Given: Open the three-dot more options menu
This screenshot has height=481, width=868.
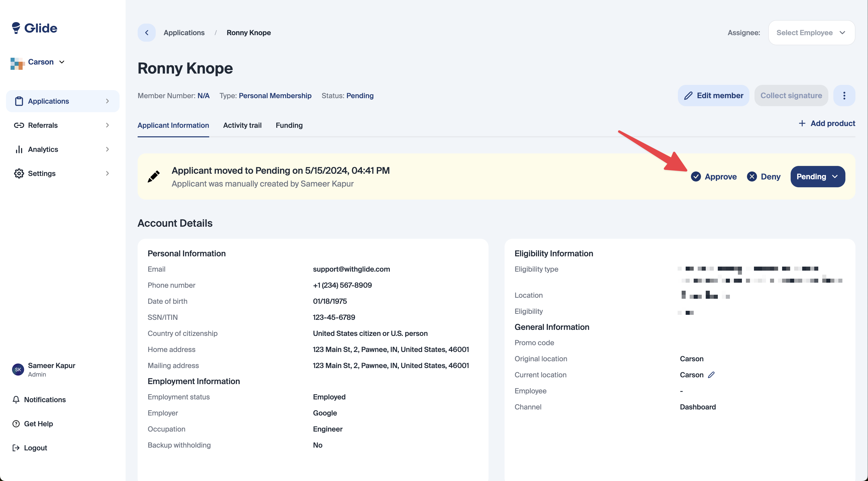Looking at the screenshot, I should [844, 96].
